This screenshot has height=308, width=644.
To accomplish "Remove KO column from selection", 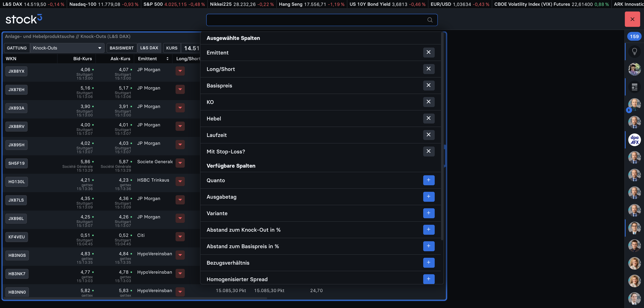I will (429, 102).
